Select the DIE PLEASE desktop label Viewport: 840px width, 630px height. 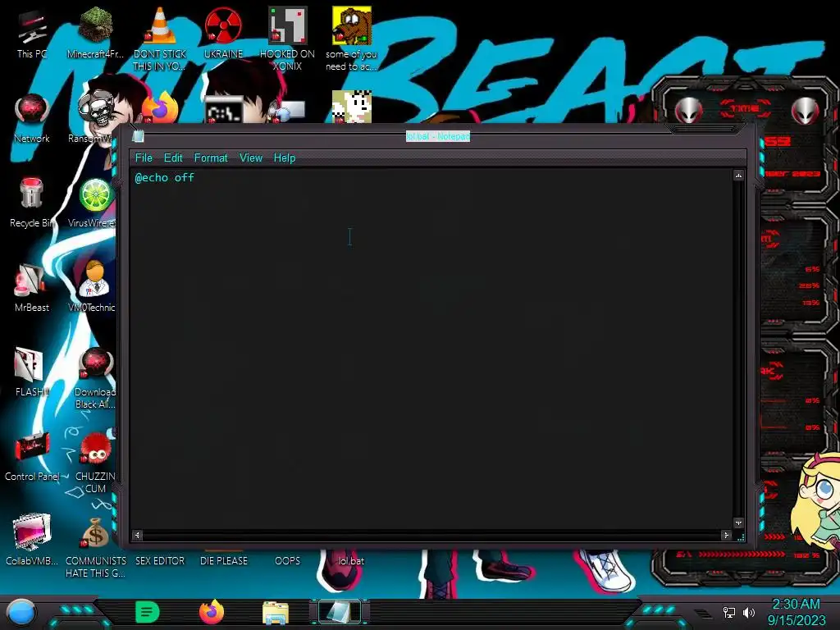224,561
